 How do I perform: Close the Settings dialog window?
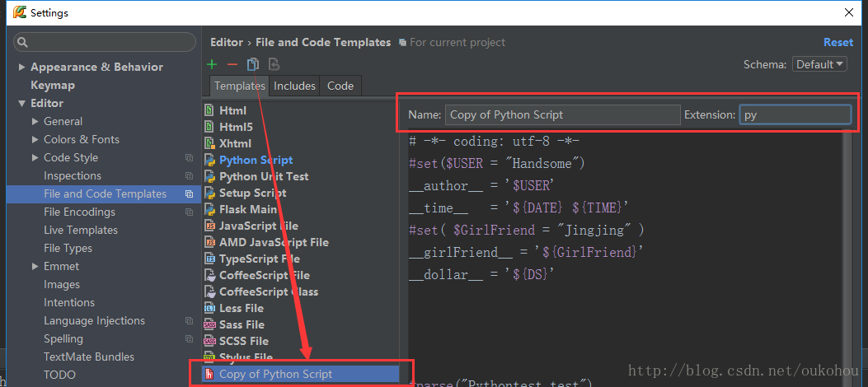pyautogui.click(x=848, y=12)
